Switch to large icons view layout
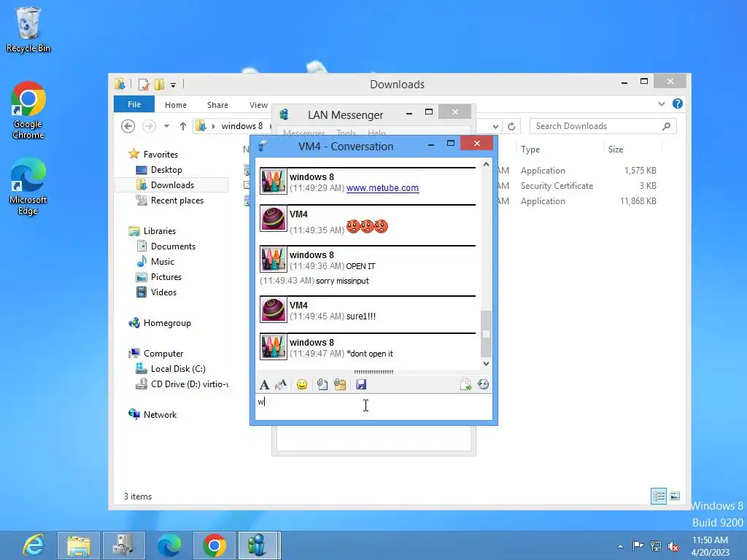The image size is (747, 560). (x=675, y=496)
